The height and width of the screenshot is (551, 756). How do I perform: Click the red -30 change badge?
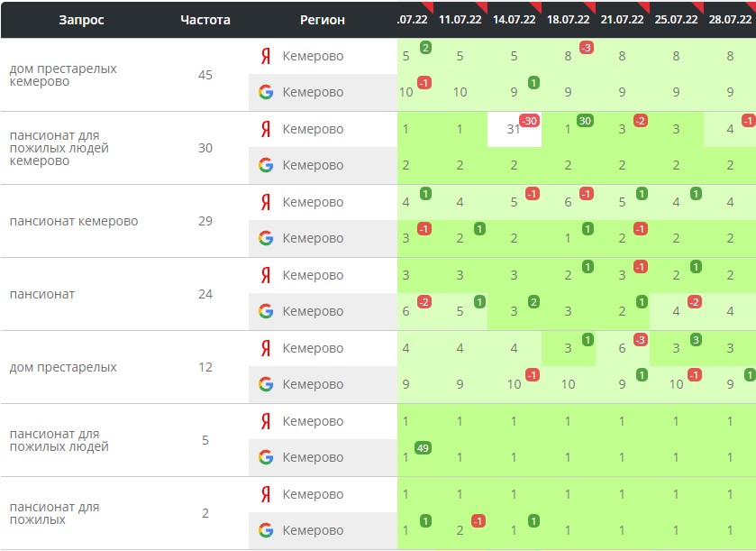(x=530, y=121)
